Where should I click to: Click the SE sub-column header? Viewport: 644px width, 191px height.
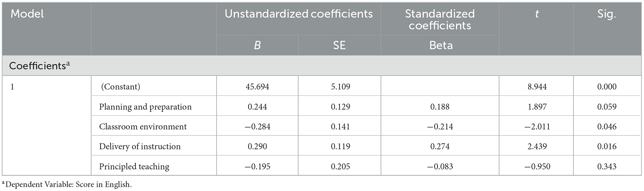pyautogui.click(x=339, y=46)
